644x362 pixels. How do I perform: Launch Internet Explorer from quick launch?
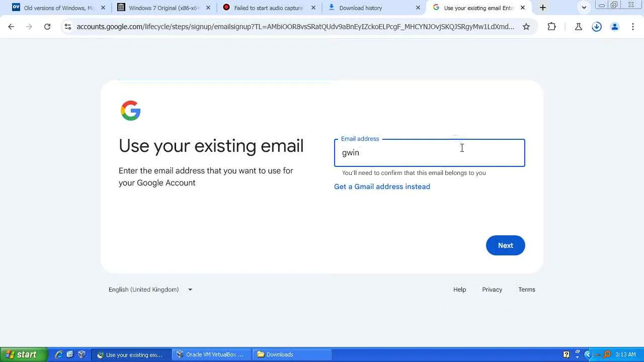click(x=59, y=354)
